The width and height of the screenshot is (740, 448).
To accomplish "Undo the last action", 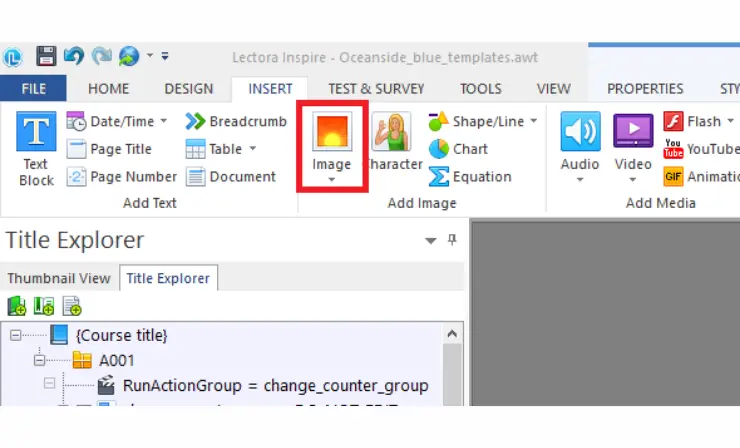I will pos(74,56).
